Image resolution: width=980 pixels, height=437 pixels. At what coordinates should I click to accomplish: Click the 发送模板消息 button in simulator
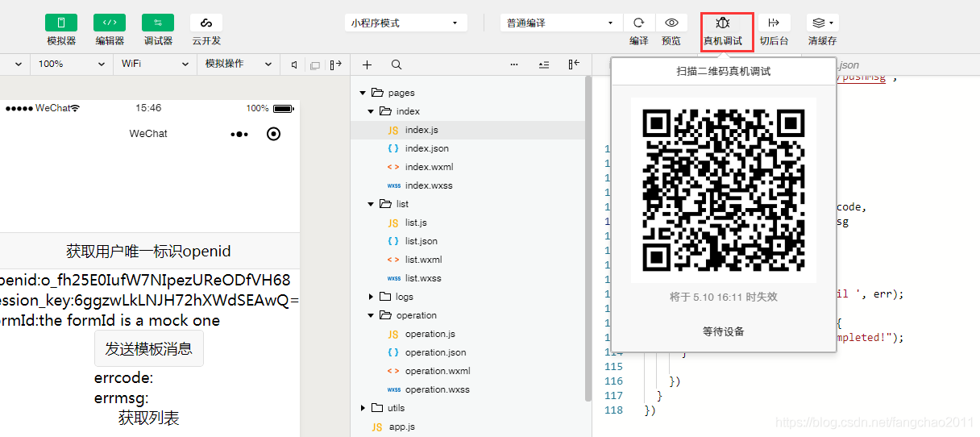(149, 348)
